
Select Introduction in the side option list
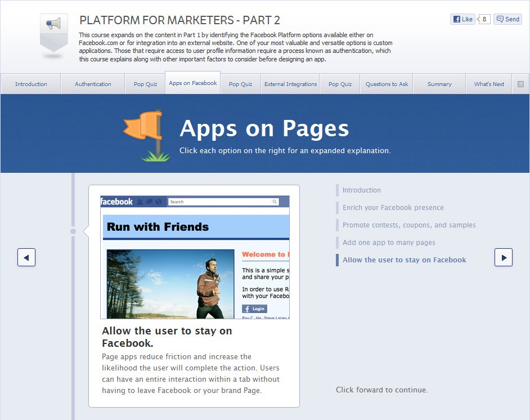click(x=361, y=190)
